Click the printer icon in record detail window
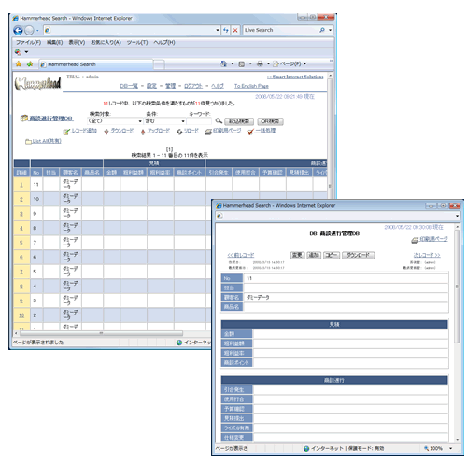467x476 pixels. 415,240
